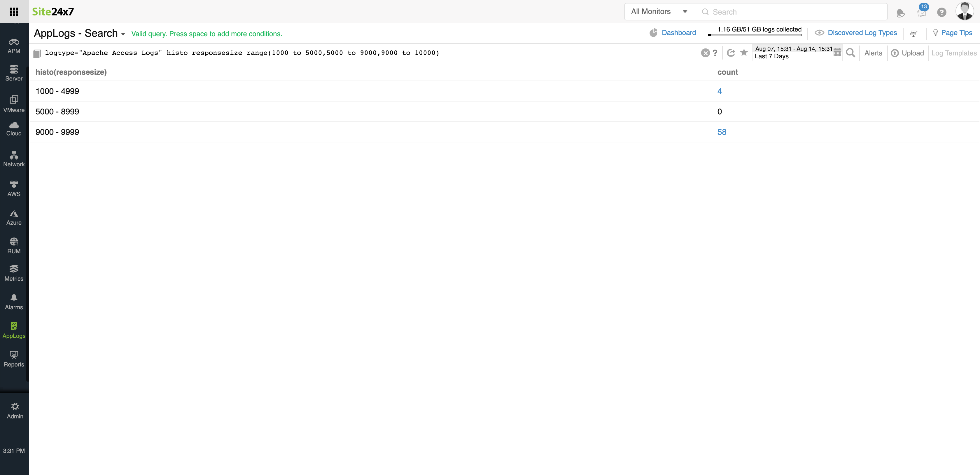Screen dimensions: 980x475
Task: Open query help question mark icon
Action: click(x=715, y=53)
